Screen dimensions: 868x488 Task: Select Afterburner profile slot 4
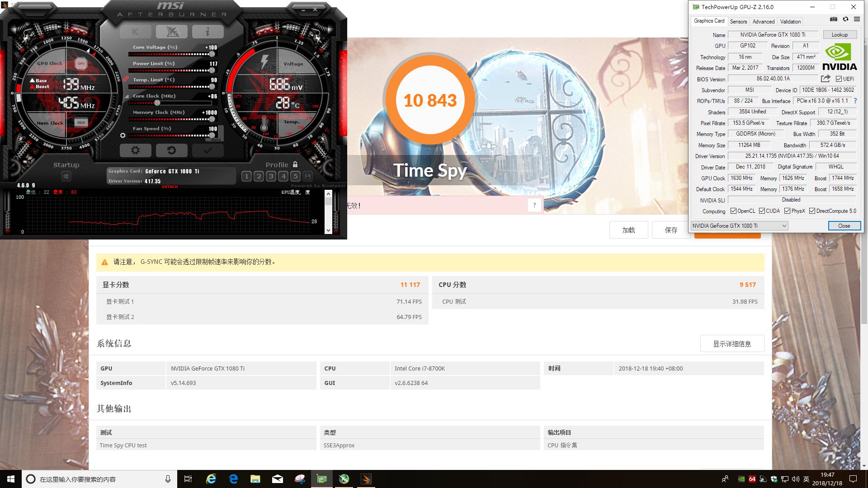pos(283,176)
